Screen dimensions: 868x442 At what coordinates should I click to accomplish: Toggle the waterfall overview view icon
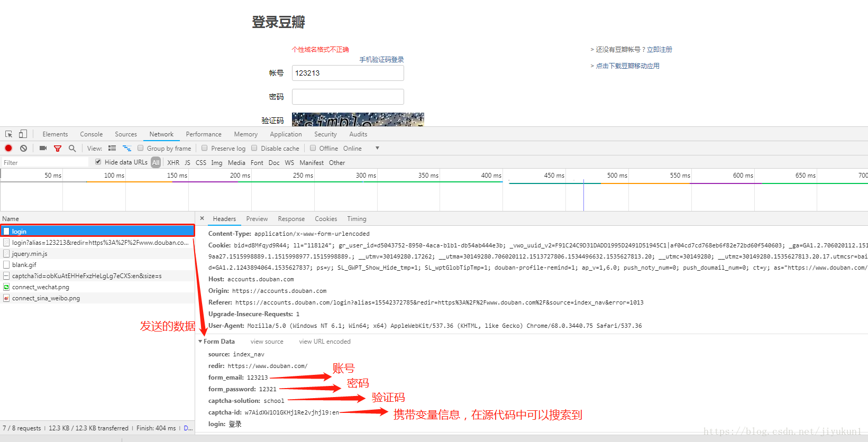(x=127, y=148)
